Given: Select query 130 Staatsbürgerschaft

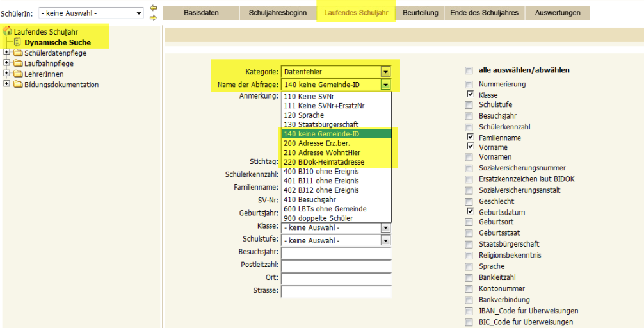Looking at the screenshot, I should coord(336,124).
